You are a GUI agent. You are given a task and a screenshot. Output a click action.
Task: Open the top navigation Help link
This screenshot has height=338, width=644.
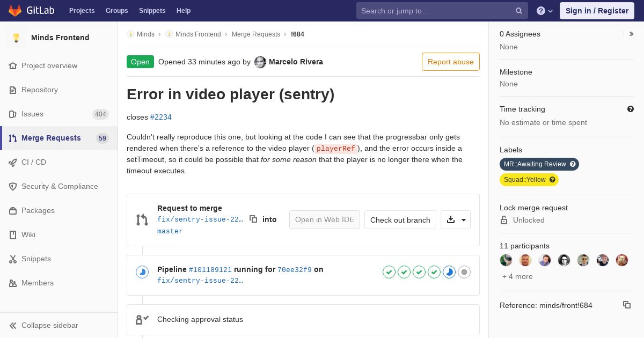(184, 11)
